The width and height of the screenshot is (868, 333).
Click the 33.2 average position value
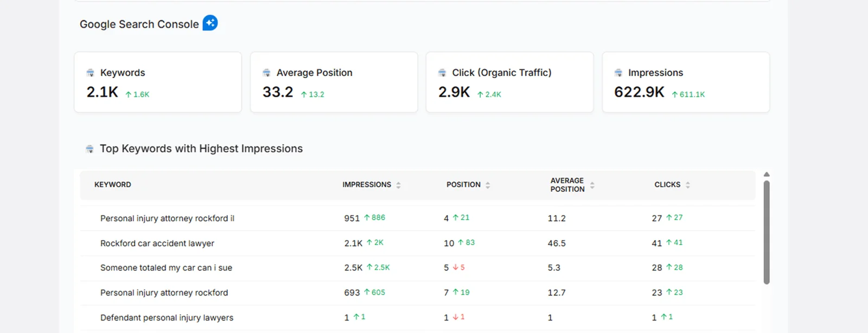[278, 92]
